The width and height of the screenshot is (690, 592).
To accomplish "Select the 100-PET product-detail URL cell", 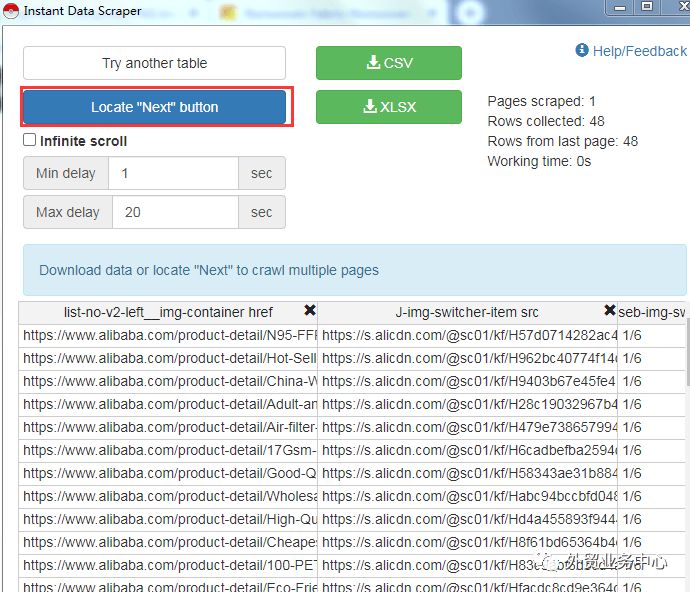I will (168, 565).
